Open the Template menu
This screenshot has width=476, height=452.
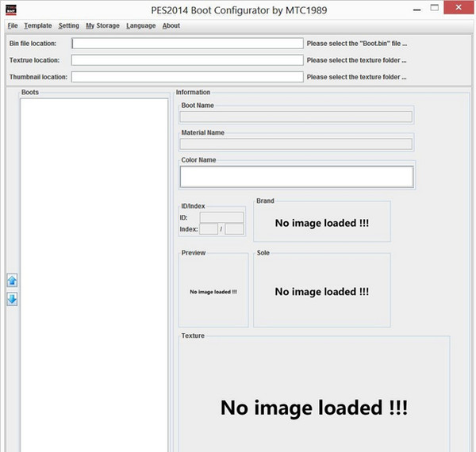[38, 26]
